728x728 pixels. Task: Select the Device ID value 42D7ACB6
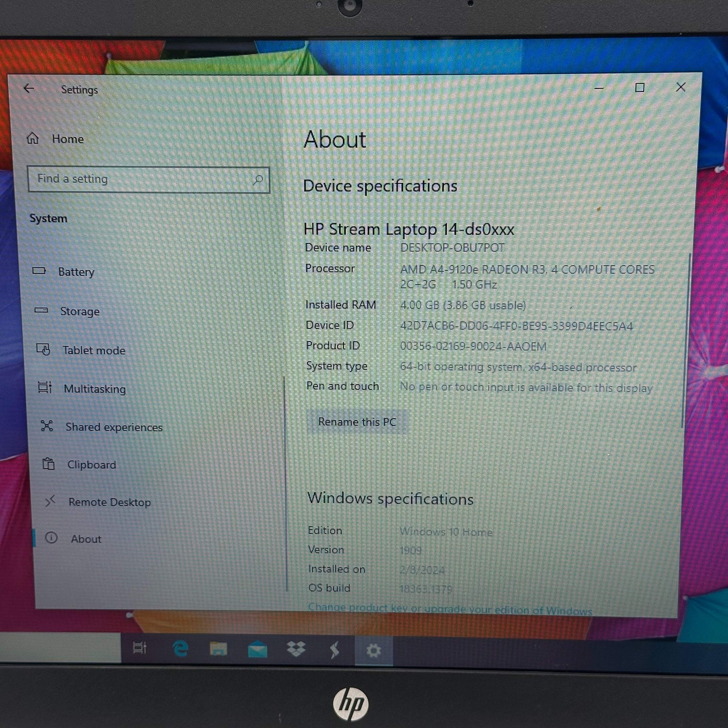pyautogui.click(x=516, y=326)
